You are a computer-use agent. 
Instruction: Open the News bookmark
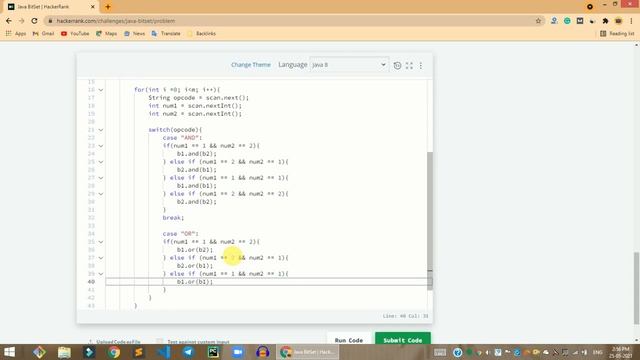134,33
